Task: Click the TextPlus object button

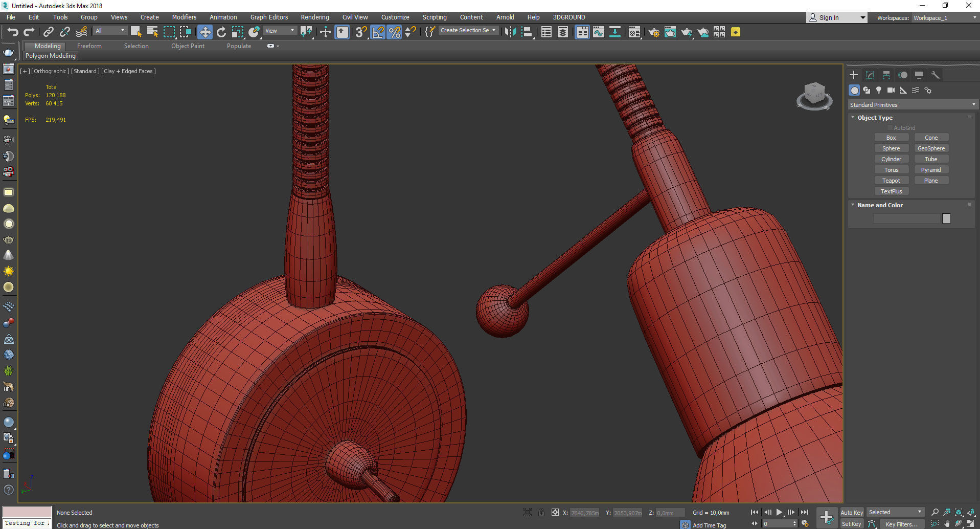Action: [x=891, y=191]
